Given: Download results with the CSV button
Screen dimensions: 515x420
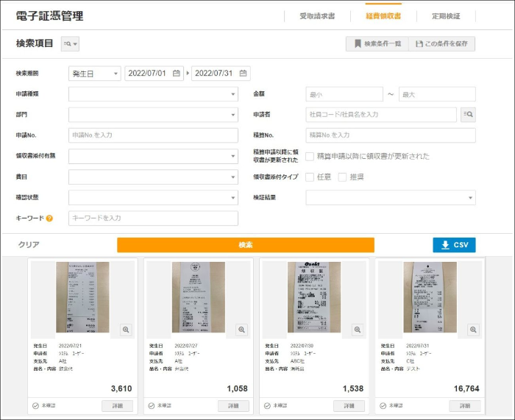Looking at the screenshot, I should pos(454,245).
